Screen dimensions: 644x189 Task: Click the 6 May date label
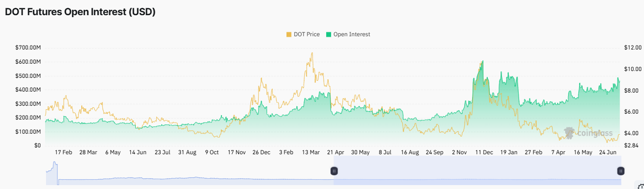click(x=113, y=153)
